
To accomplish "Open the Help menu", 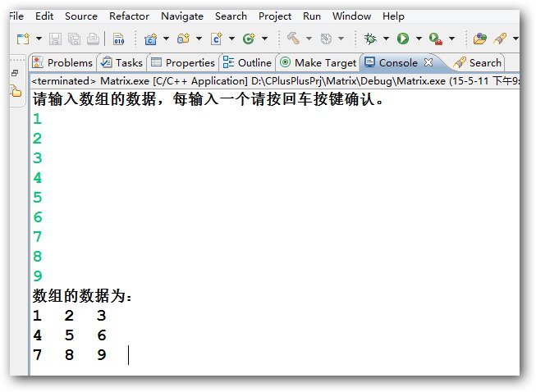I will click(393, 16).
